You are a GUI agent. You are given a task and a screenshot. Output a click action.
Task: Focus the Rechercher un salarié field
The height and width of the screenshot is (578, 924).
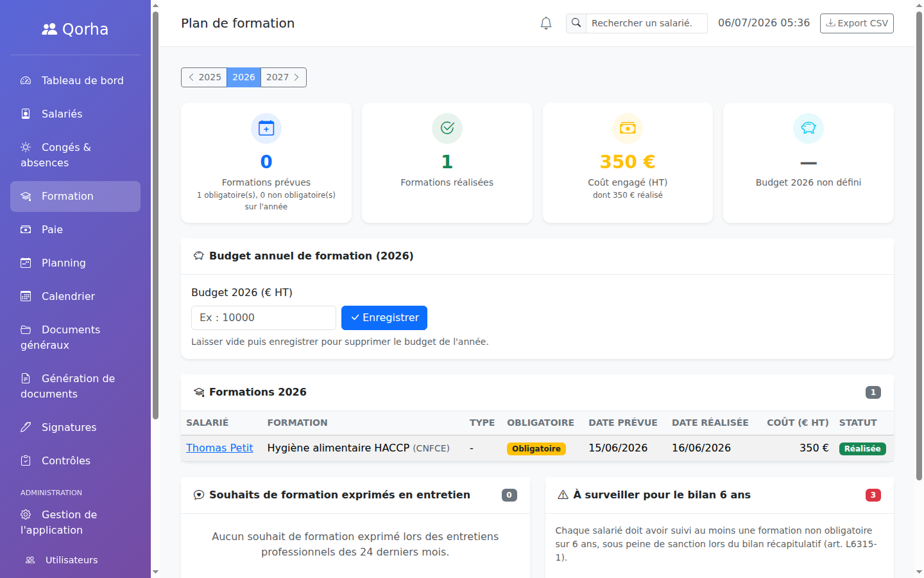[x=647, y=23]
